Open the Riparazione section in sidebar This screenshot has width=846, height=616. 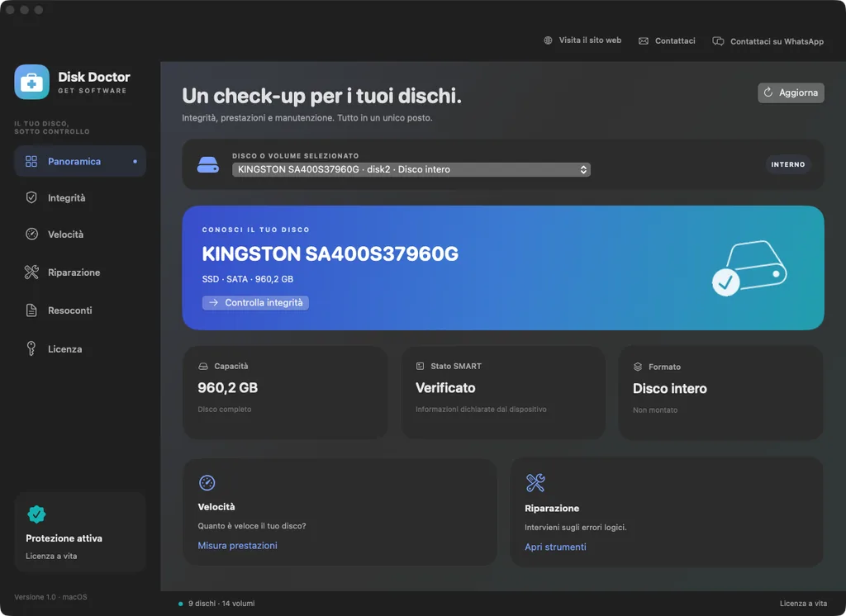pos(80,272)
